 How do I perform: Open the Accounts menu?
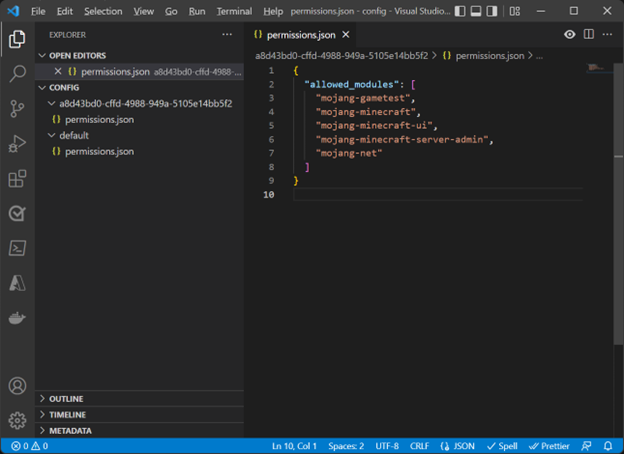[17, 386]
